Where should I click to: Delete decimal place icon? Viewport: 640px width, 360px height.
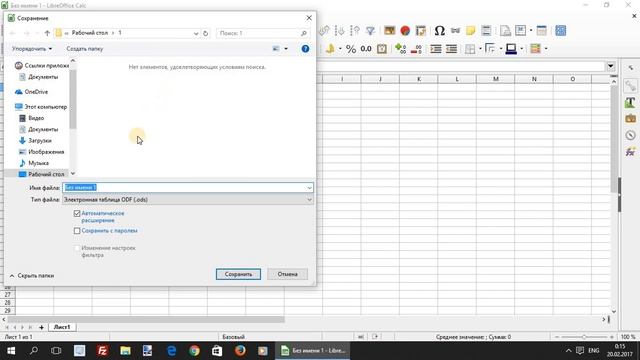click(416, 49)
